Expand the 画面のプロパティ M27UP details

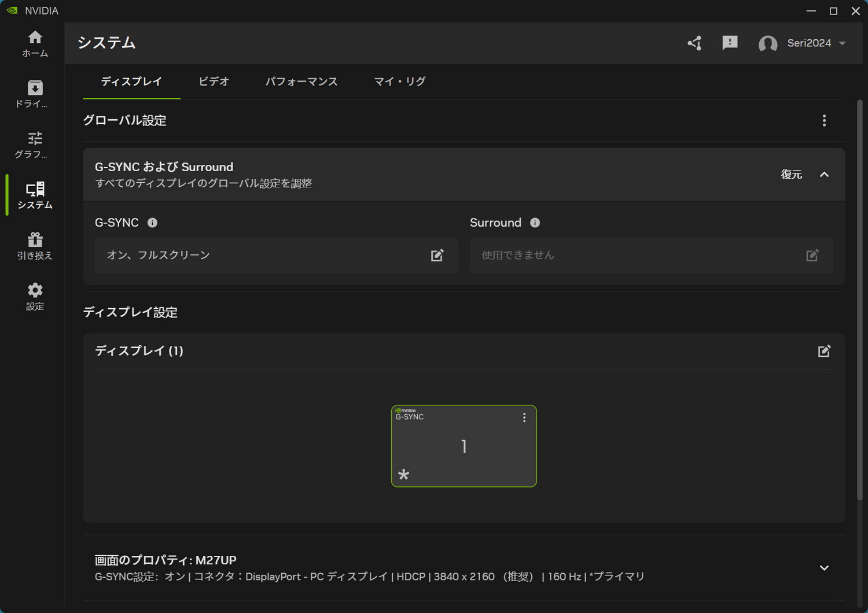[x=824, y=567]
